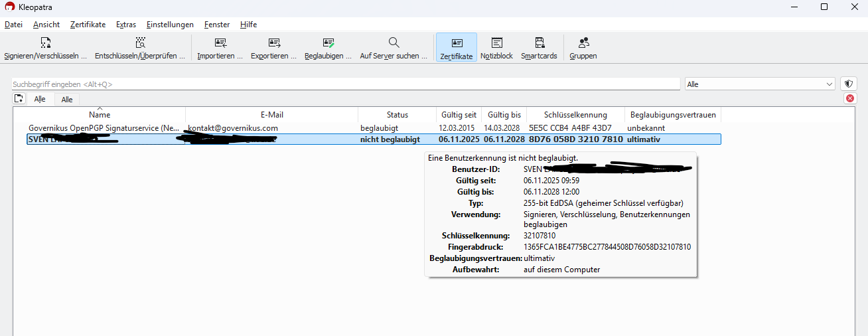Click the Exportieren certificate icon
This screenshot has height=336, width=868.
click(x=274, y=43)
